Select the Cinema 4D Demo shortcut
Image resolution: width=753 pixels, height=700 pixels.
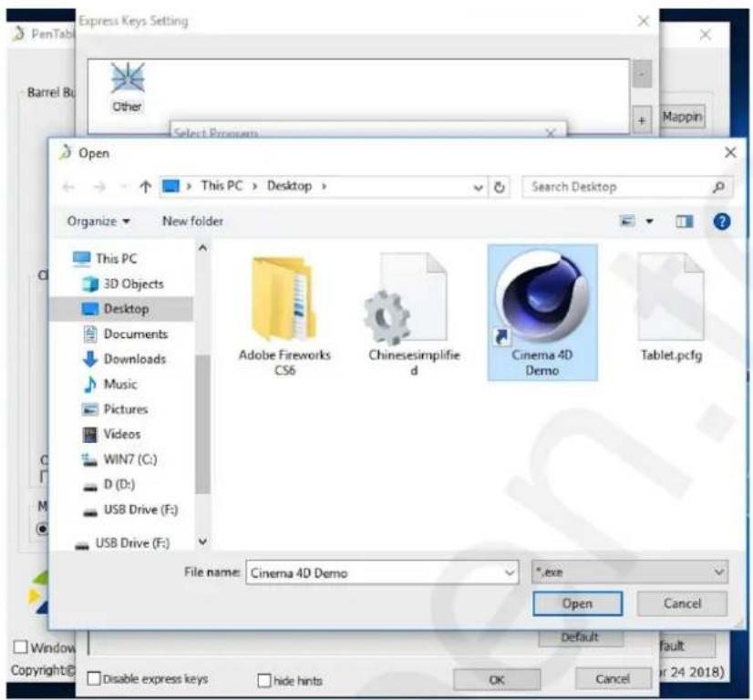tap(542, 313)
